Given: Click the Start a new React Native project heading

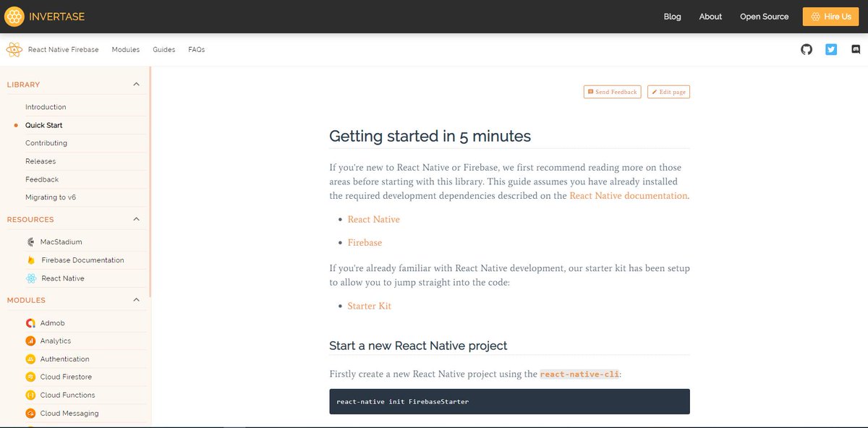Looking at the screenshot, I should [x=418, y=346].
